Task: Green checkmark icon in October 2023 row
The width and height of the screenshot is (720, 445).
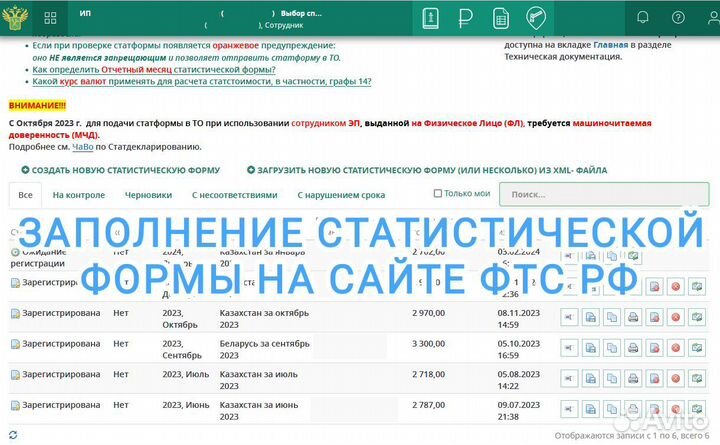Action: coord(697,317)
